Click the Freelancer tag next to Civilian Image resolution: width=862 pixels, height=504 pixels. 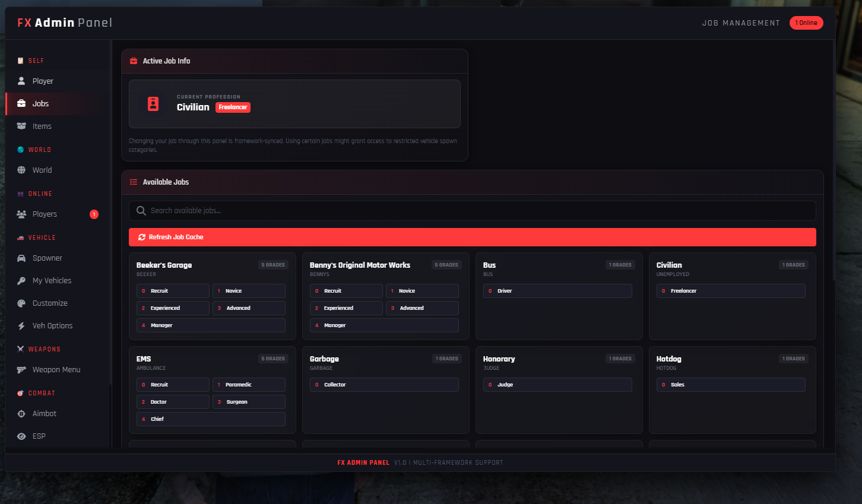233,107
